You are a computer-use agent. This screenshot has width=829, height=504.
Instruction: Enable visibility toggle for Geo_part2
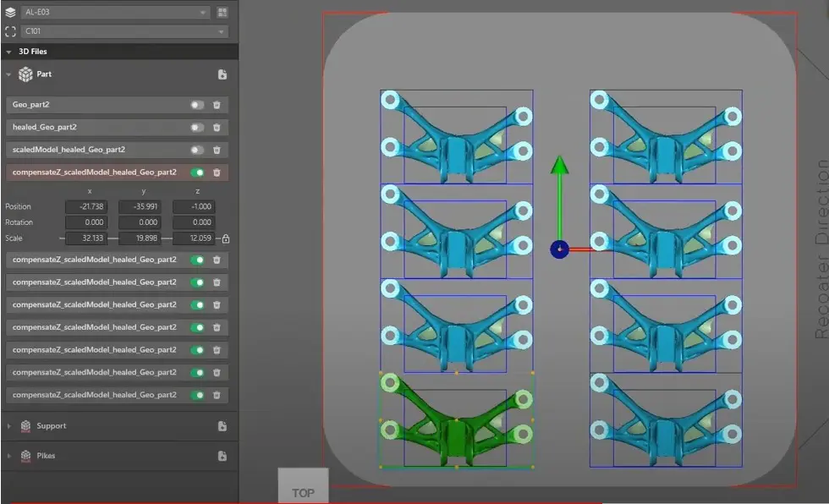click(197, 105)
